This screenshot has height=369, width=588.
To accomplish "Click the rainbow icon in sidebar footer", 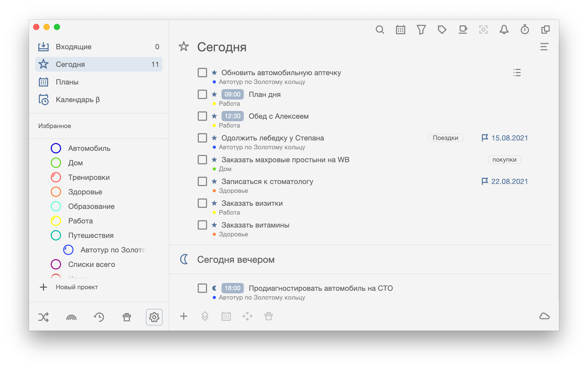I will (x=71, y=317).
